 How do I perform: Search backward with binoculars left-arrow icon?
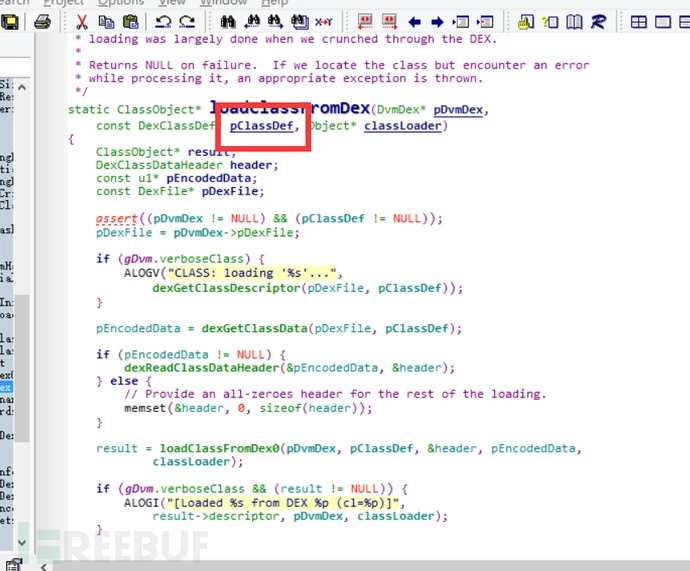coord(252,22)
